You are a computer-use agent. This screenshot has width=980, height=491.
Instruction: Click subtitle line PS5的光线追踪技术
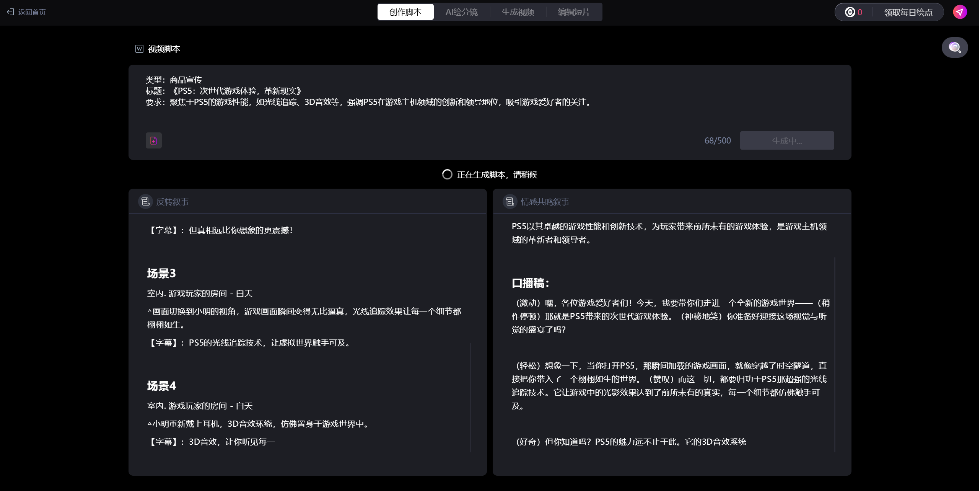(249, 343)
